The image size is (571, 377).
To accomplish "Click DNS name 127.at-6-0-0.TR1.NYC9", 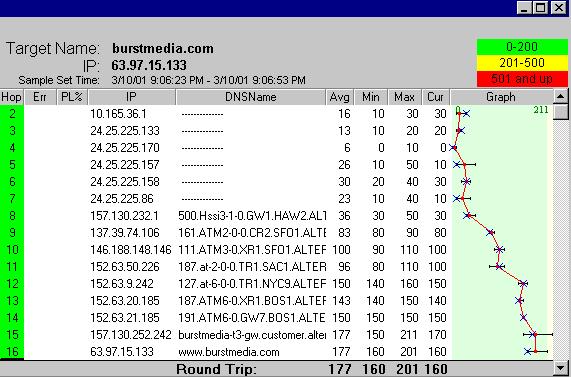I will click(252, 284).
